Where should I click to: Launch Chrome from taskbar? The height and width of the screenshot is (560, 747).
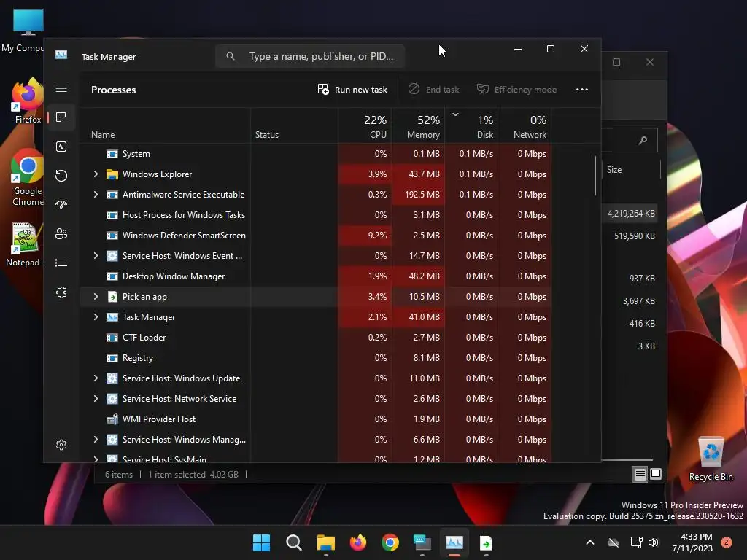(x=390, y=542)
